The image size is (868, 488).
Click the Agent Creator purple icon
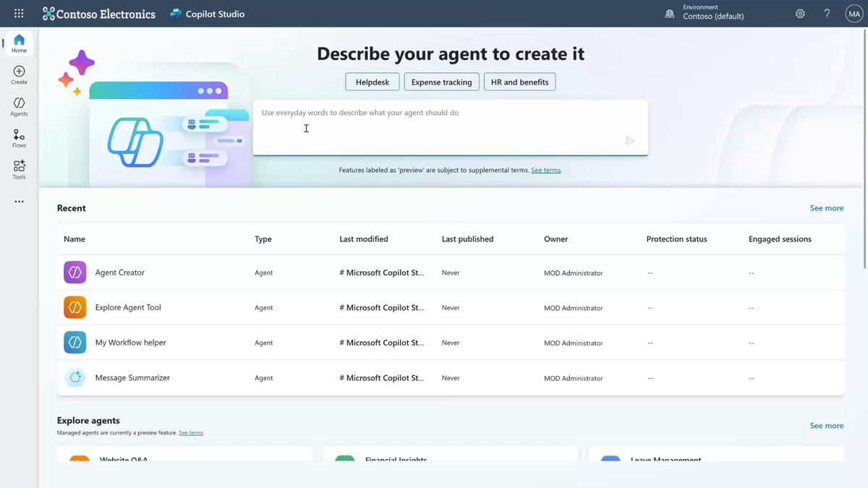click(75, 273)
